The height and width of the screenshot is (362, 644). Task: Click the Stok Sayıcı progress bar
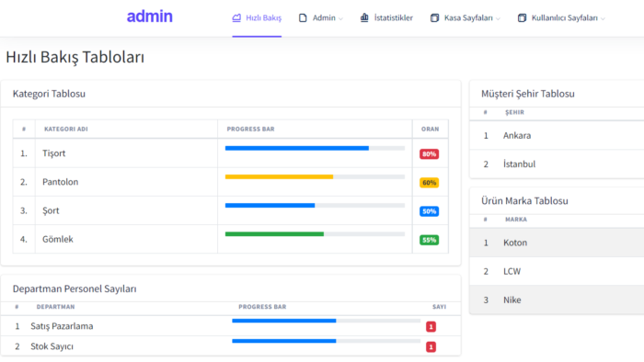pyautogui.click(x=326, y=341)
